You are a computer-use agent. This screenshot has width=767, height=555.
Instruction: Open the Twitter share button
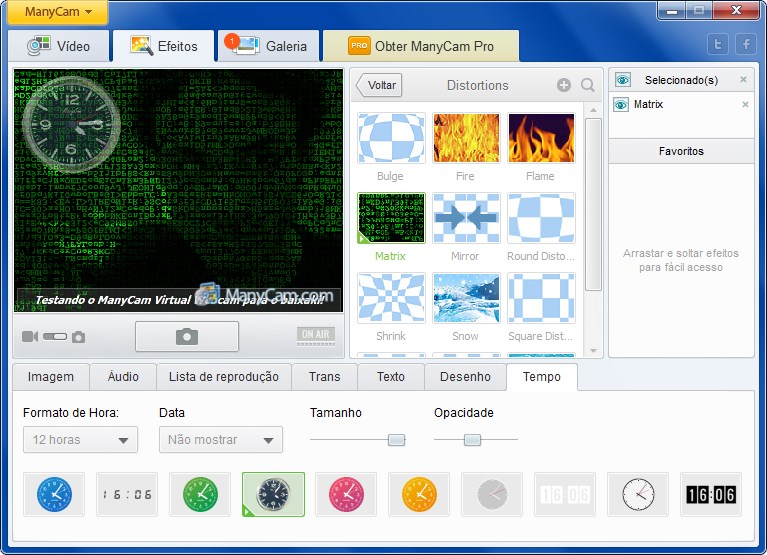[x=718, y=44]
